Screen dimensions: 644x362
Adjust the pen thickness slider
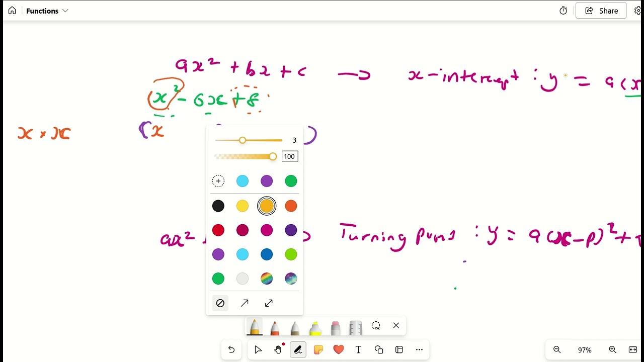[249, 140]
